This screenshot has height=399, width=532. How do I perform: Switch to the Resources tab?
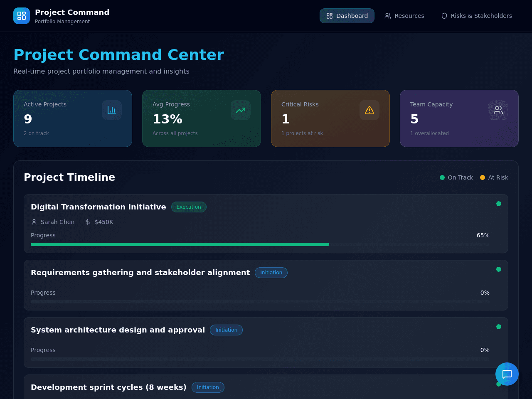point(404,16)
